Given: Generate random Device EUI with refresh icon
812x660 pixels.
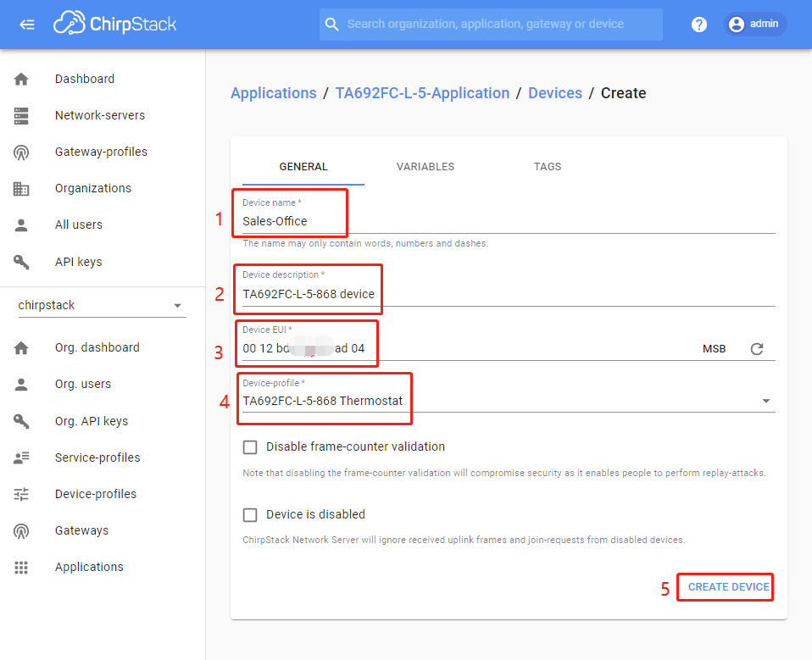Looking at the screenshot, I should 757,349.
